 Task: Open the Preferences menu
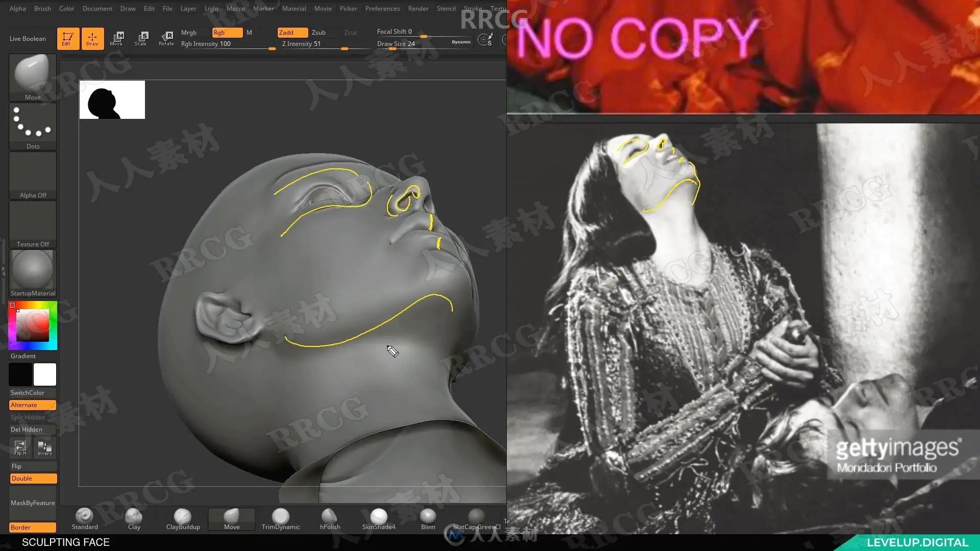click(x=382, y=9)
